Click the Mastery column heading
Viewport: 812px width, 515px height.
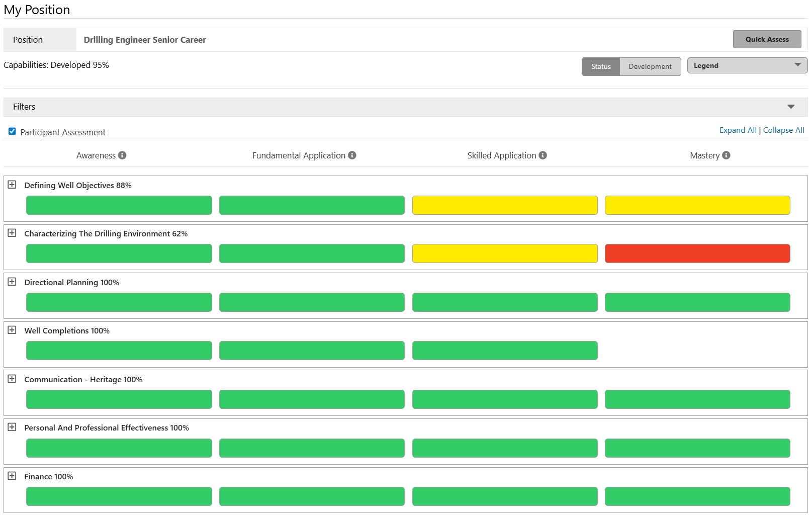click(x=704, y=155)
